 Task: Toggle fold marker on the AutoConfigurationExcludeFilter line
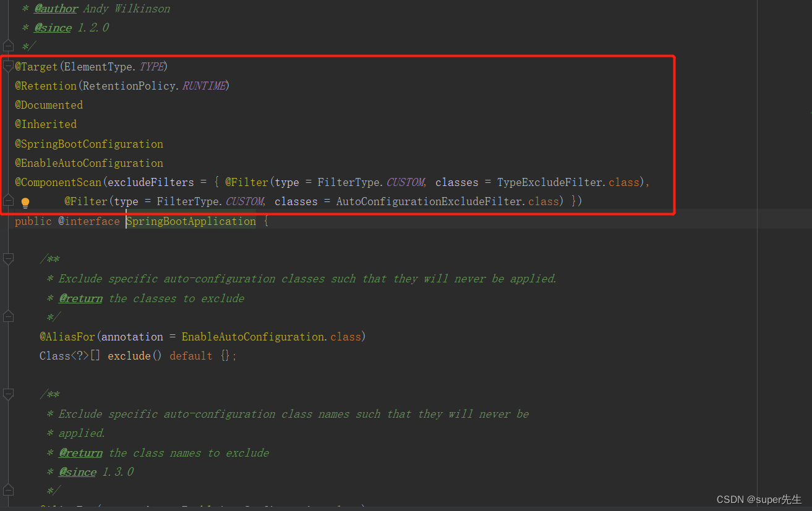[x=8, y=201]
